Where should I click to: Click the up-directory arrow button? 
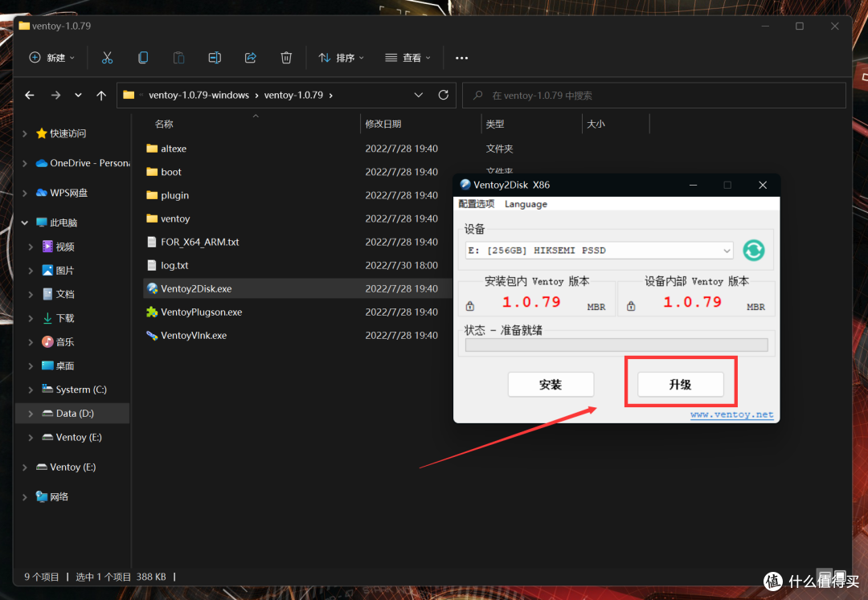coord(101,95)
